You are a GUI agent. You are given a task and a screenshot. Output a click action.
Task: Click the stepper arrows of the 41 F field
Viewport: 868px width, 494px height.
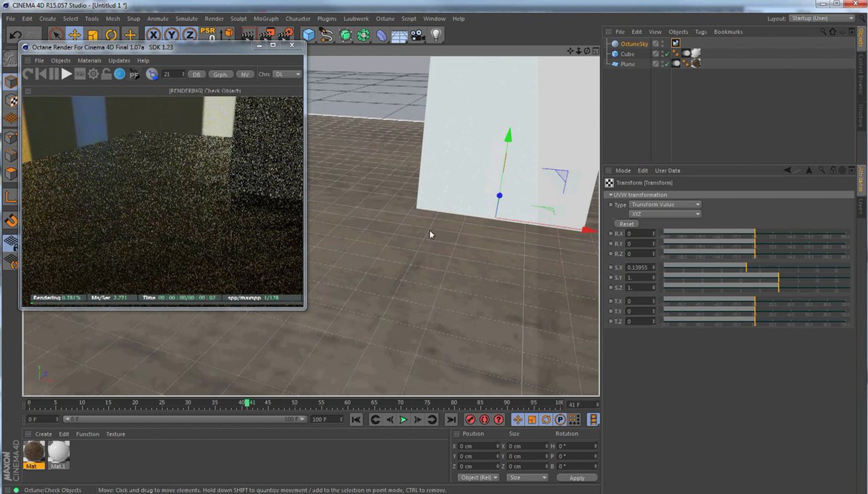click(597, 405)
